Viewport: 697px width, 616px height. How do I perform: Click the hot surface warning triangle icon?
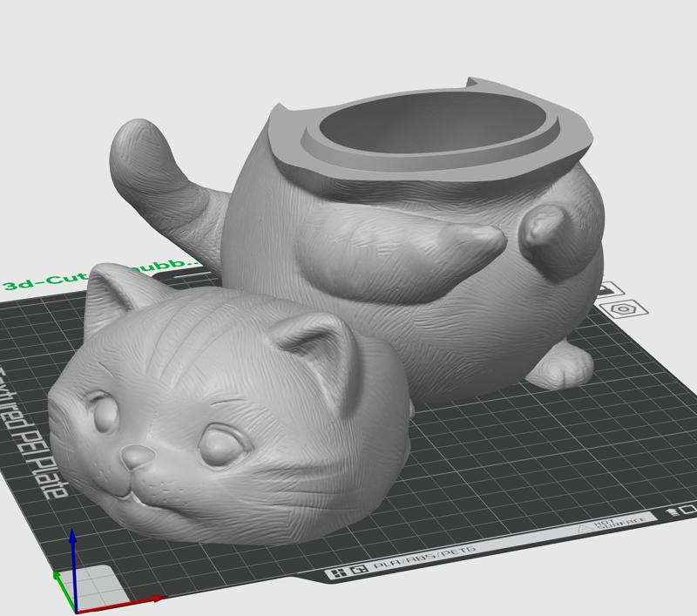point(582,526)
